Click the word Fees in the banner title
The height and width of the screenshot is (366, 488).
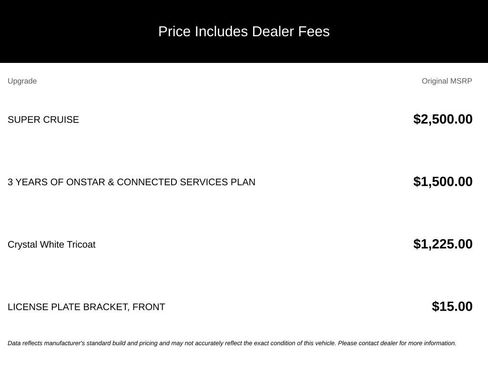click(x=314, y=31)
